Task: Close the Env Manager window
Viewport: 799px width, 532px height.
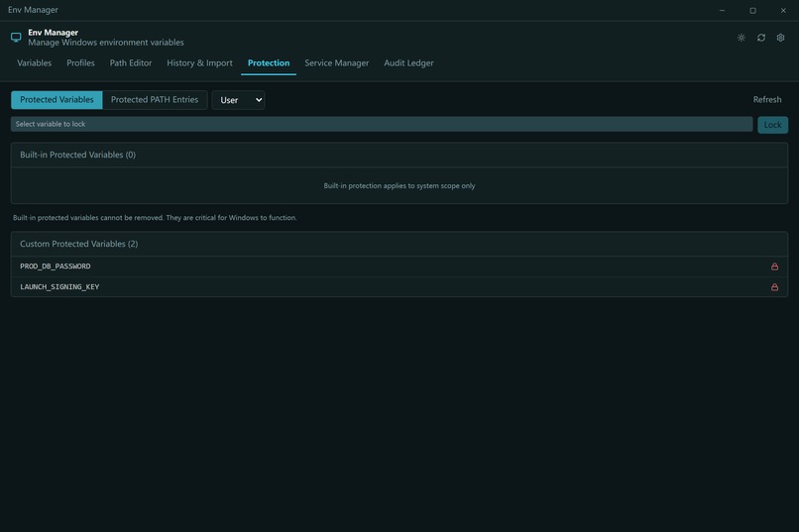Action: (x=783, y=10)
